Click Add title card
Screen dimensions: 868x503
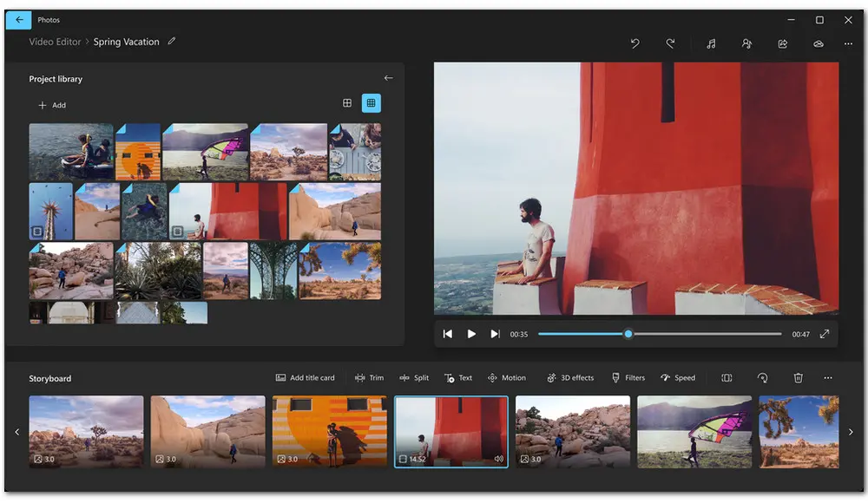[307, 377]
